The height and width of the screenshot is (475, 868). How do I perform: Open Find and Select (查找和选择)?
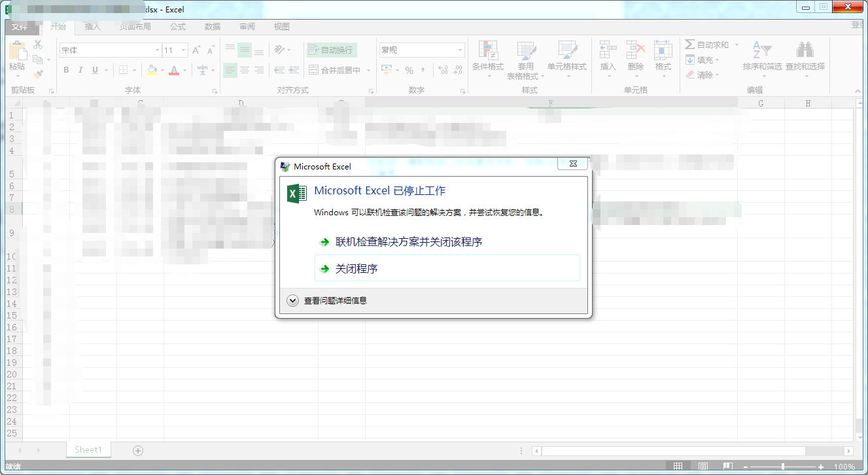pyautogui.click(x=805, y=60)
